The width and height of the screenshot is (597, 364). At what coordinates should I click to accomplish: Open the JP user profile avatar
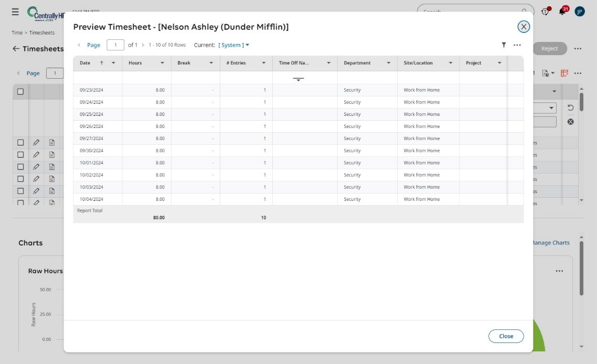click(x=580, y=12)
